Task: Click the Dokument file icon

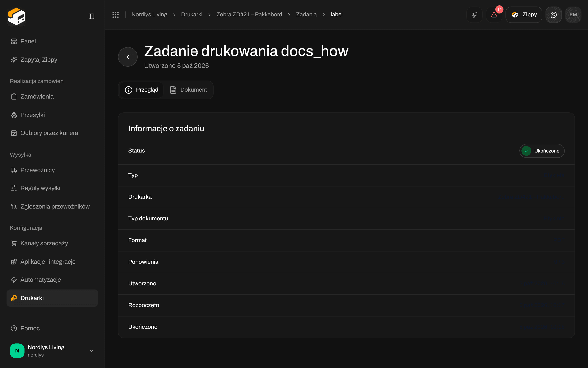Action: point(173,90)
